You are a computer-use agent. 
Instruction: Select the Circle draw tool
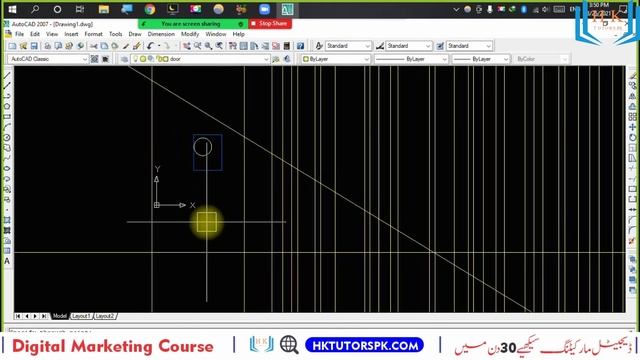[7, 138]
